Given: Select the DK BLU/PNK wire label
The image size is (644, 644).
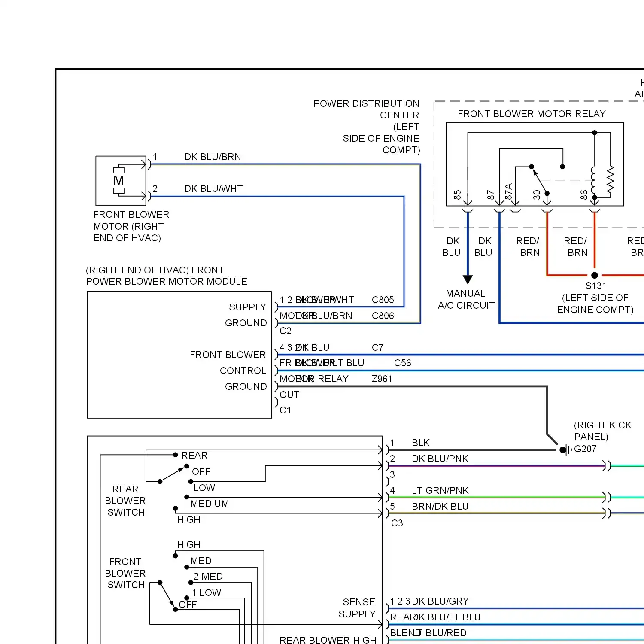Looking at the screenshot, I should [x=440, y=459].
